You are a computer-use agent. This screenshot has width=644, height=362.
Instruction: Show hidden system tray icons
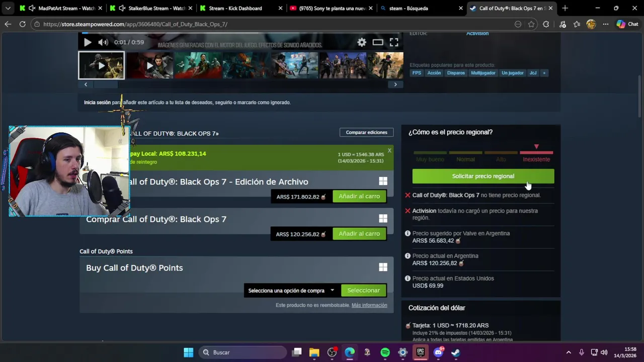point(569,352)
